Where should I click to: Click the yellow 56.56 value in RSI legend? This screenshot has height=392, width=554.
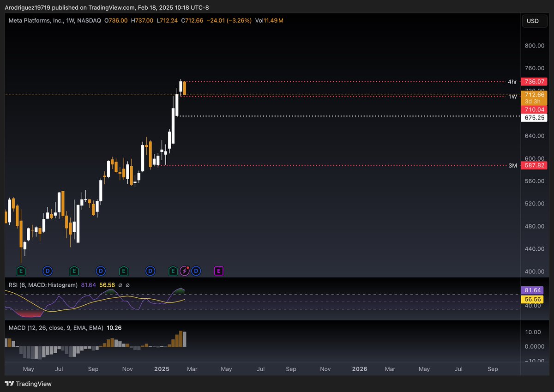pos(107,285)
